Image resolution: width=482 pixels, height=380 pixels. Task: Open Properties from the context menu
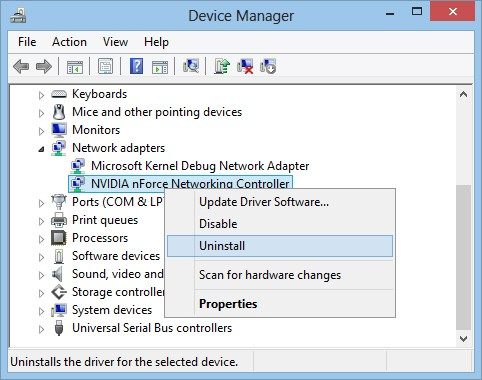coord(280,304)
